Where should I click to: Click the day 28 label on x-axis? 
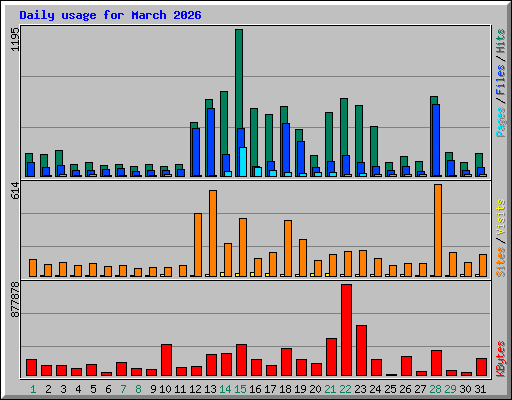(435, 389)
